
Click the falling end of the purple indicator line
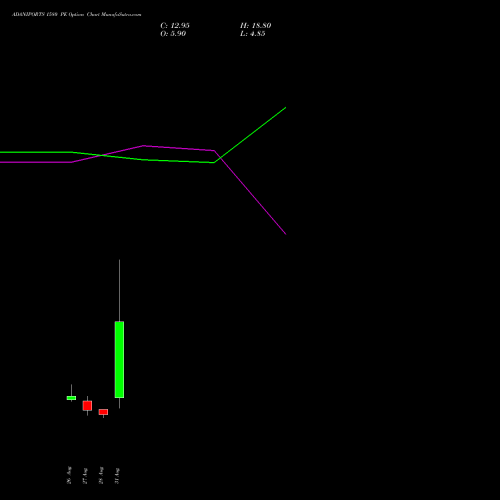(x=285, y=234)
